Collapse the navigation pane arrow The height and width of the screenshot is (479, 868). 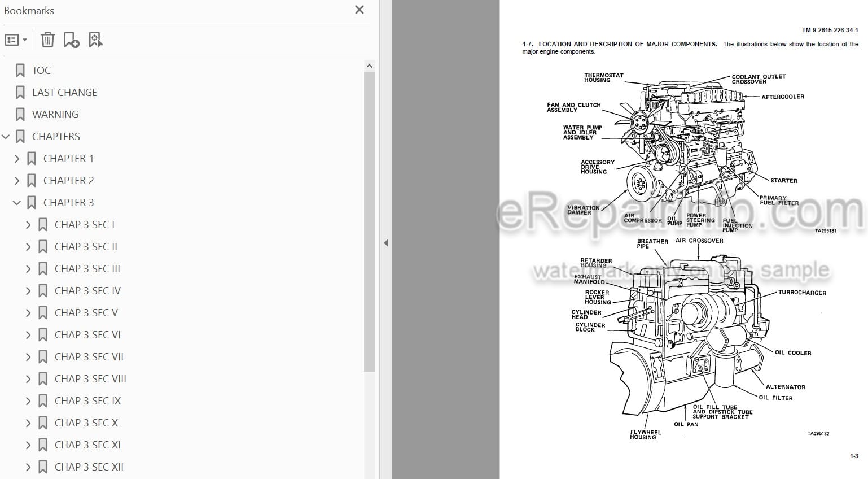(386, 243)
